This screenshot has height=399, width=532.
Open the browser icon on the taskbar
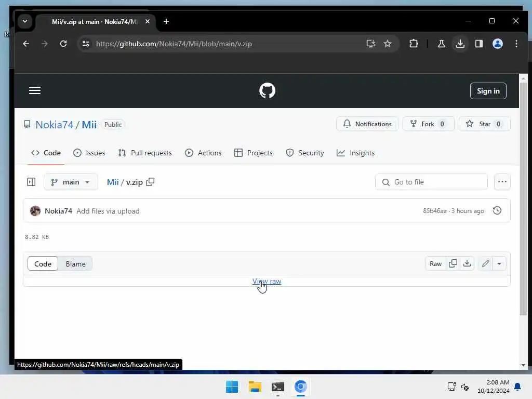[301, 387]
